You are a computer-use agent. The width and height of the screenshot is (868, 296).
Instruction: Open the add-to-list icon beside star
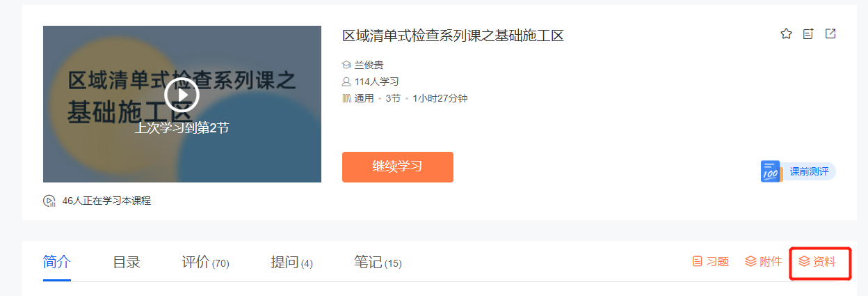tap(808, 33)
